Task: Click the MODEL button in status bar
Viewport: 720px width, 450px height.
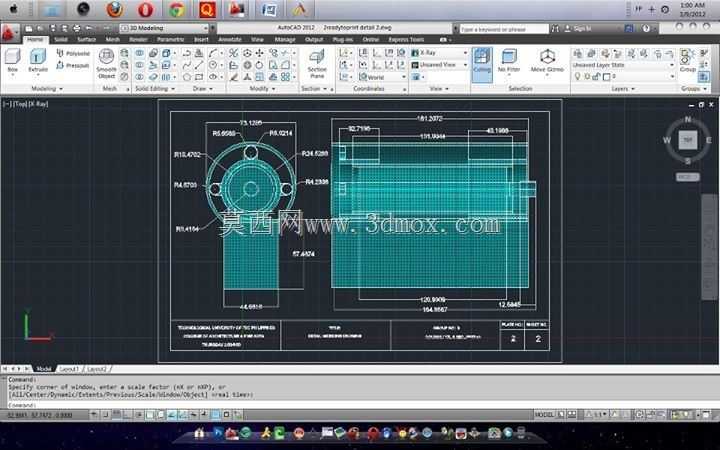Action: [544, 415]
